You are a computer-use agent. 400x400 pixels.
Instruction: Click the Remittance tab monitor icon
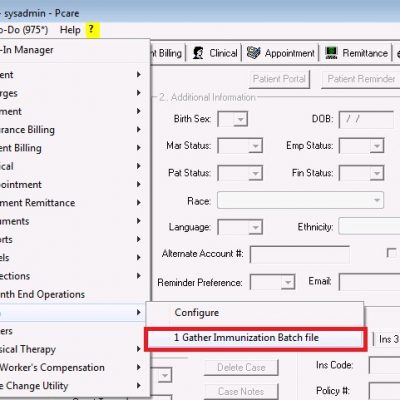331,53
